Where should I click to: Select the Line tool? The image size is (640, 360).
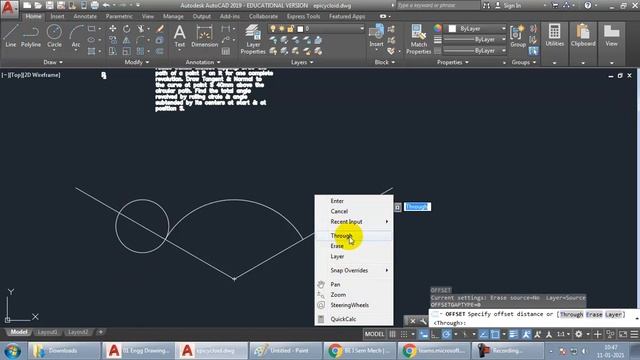coord(11,36)
